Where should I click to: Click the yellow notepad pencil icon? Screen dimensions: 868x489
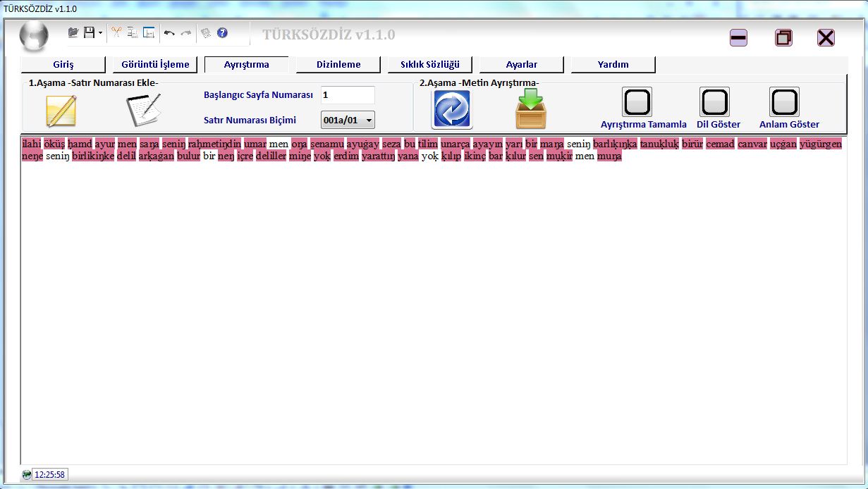click(61, 110)
